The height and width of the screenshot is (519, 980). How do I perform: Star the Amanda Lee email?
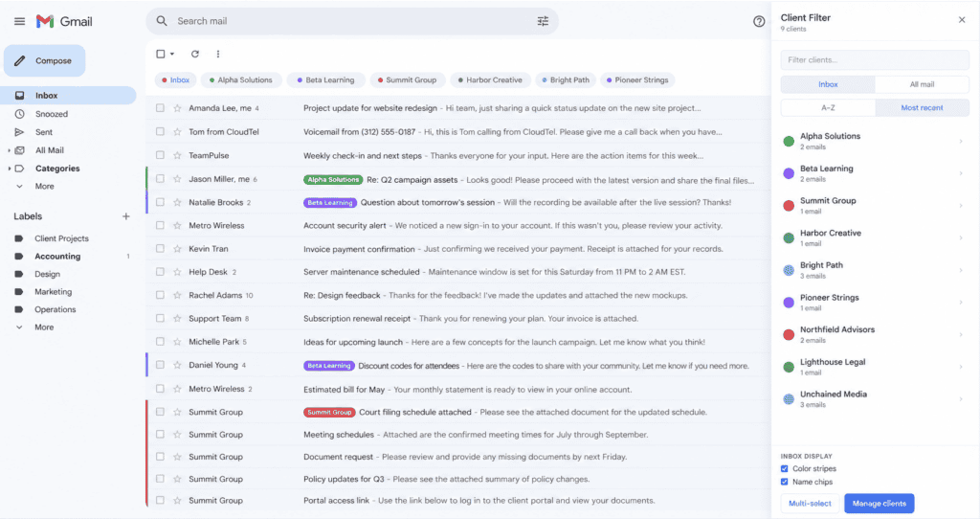pyautogui.click(x=177, y=108)
